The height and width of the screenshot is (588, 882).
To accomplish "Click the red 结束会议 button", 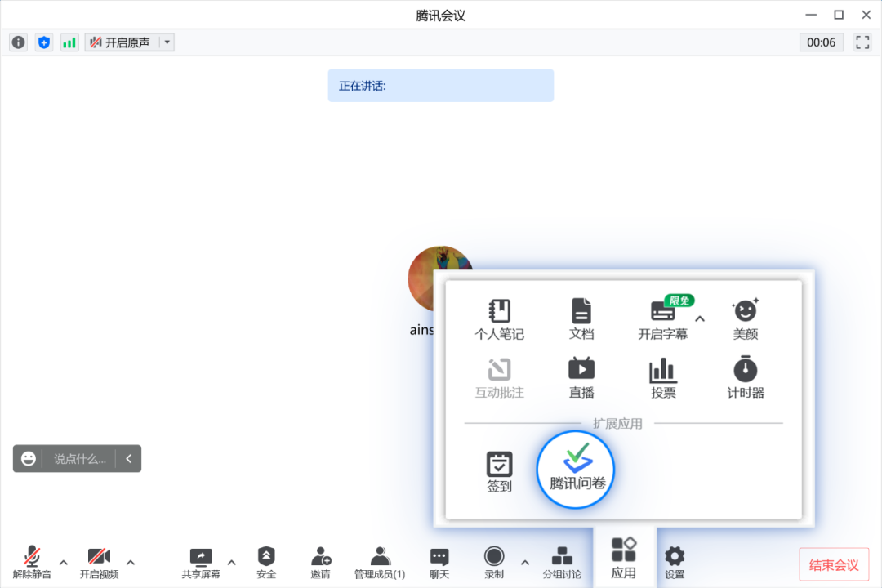I will coord(834,564).
